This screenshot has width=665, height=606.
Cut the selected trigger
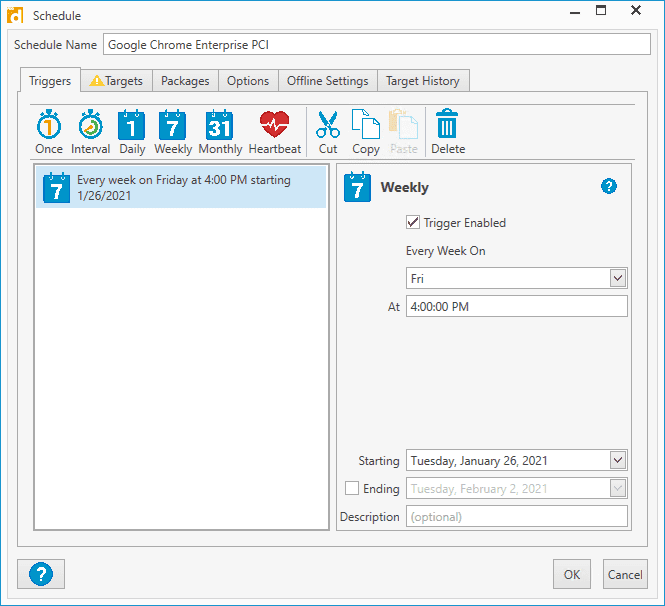(328, 132)
